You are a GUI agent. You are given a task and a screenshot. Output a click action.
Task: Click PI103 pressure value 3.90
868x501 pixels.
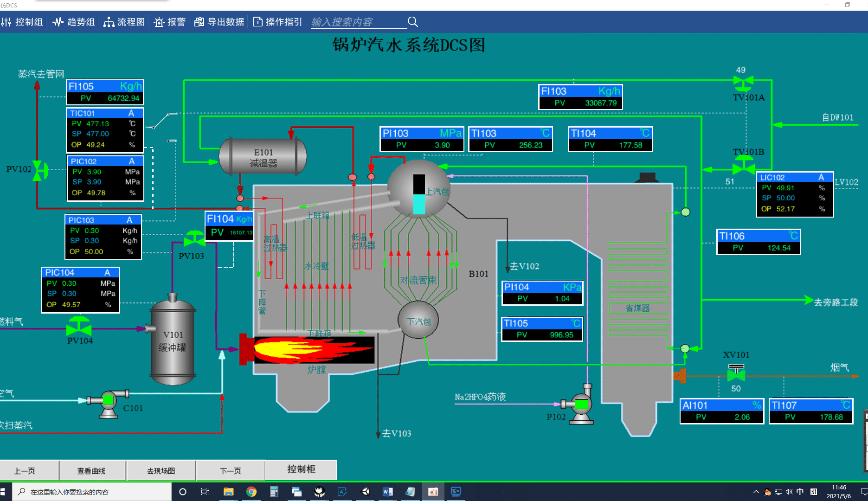coord(442,145)
